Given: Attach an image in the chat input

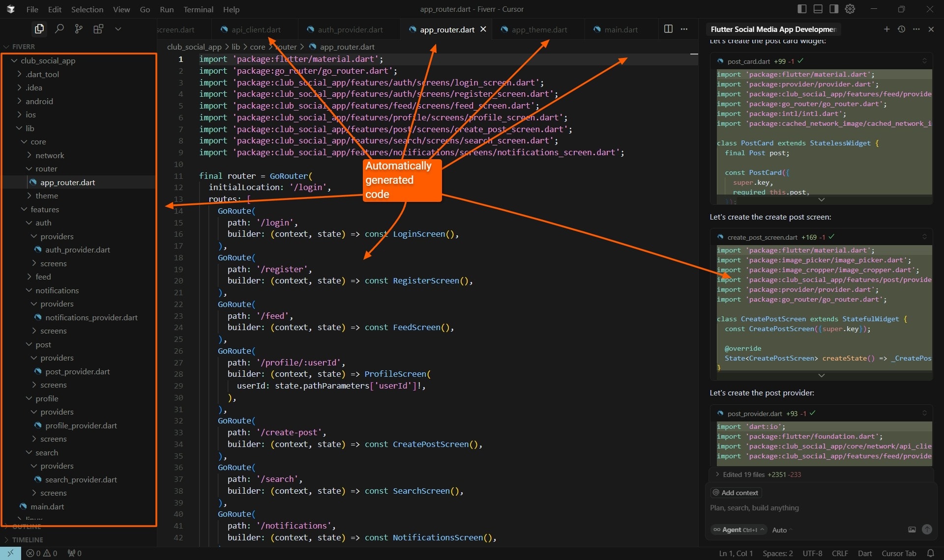Looking at the screenshot, I should pyautogui.click(x=912, y=530).
